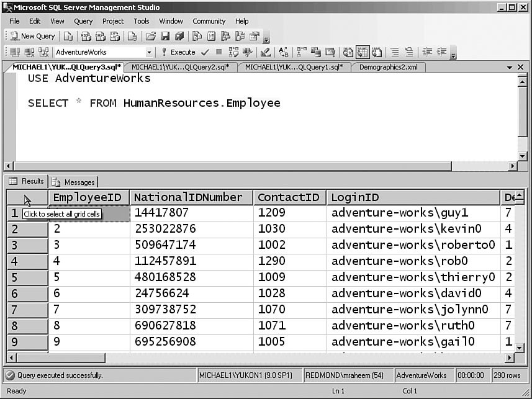The width and height of the screenshot is (532, 399).
Task: Toggle Include Client Statistics
Action: pos(316,52)
